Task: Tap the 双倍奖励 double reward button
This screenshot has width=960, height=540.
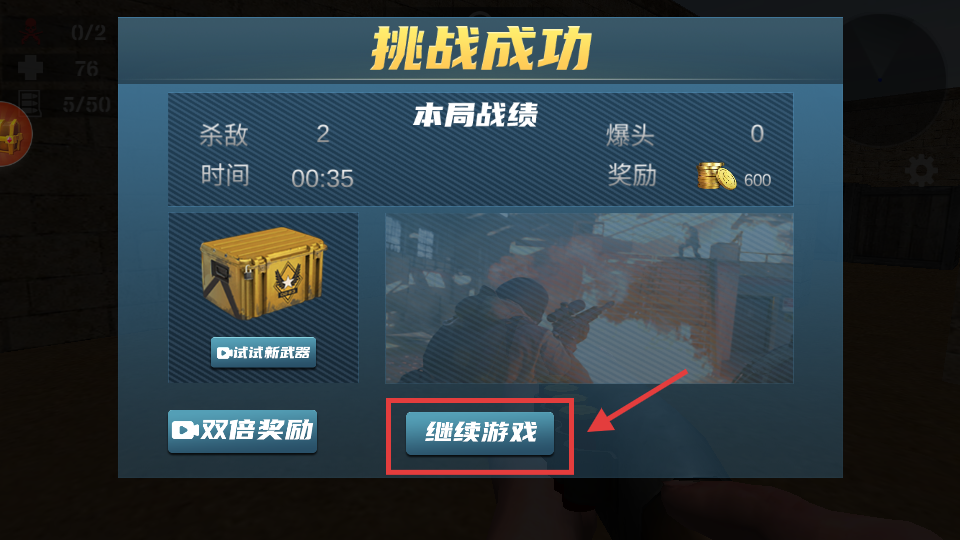Action: (242, 431)
